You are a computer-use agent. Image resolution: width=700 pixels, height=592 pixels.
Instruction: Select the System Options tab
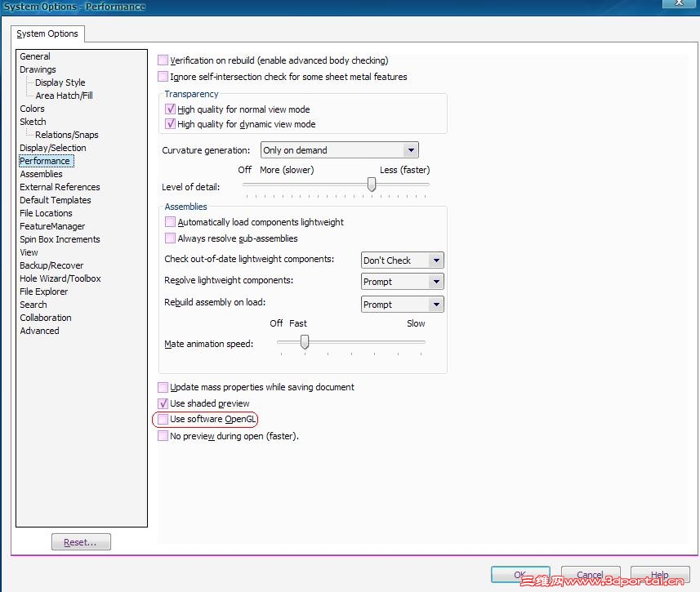click(47, 33)
